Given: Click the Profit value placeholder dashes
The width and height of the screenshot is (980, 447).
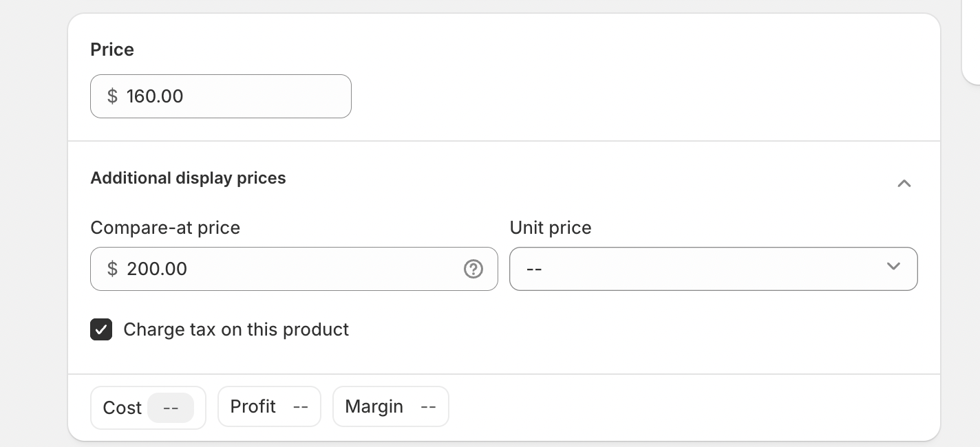Looking at the screenshot, I should [x=300, y=407].
